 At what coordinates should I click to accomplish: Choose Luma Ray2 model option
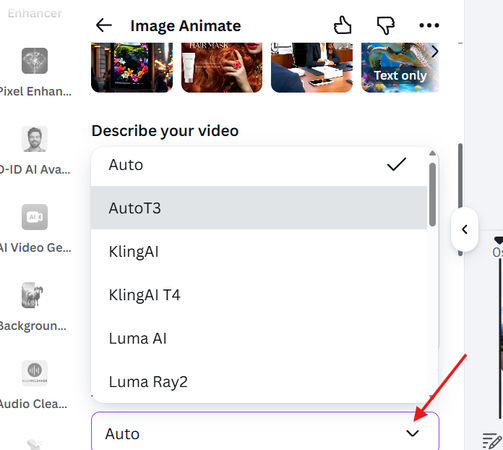(259, 382)
